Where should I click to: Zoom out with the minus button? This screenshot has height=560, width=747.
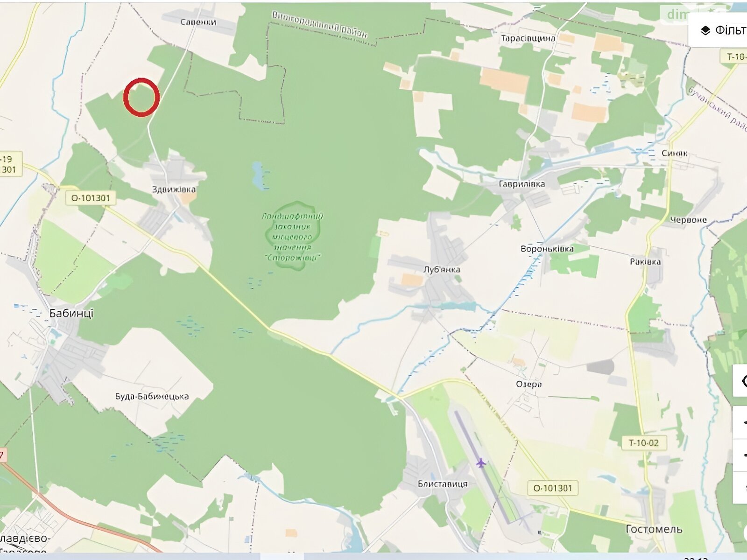(740, 455)
